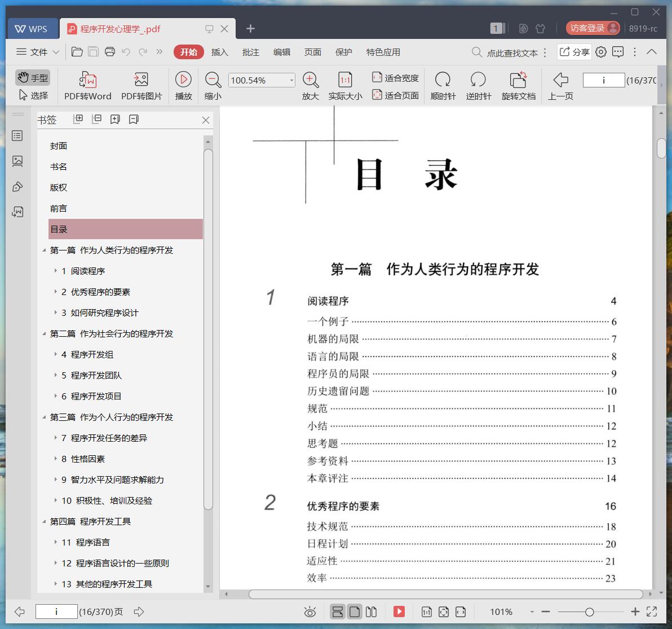Set view to actual size
This screenshot has height=629, width=672.
346,86
